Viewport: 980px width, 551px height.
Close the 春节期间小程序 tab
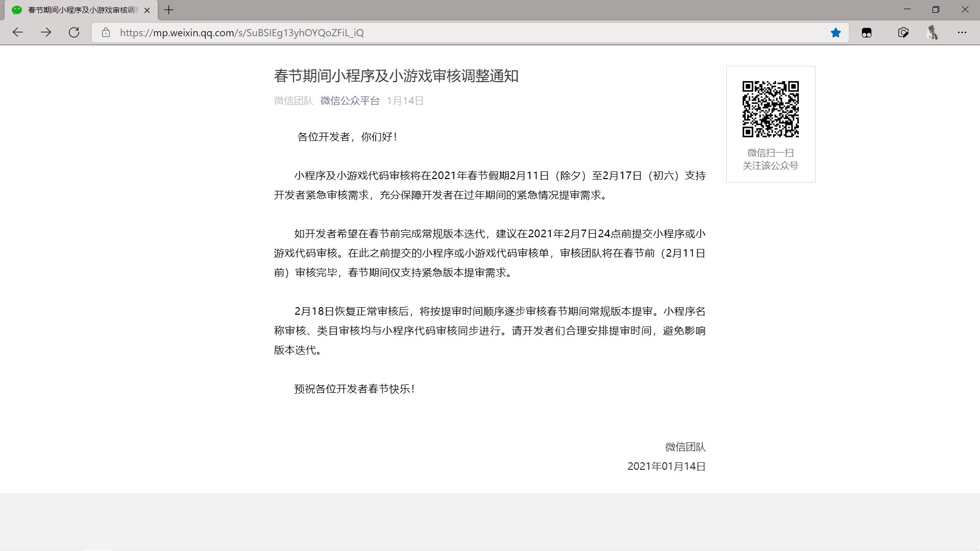pyautogui.click(x=147, y=10)
